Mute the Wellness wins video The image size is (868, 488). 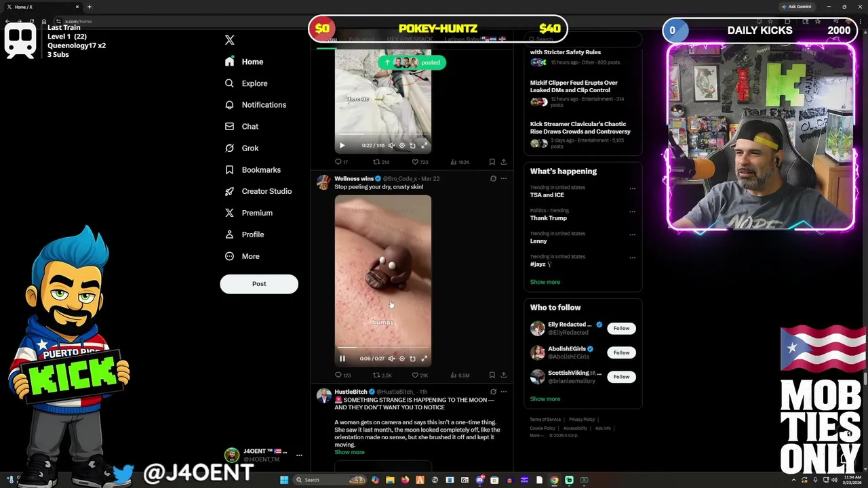point(391,359)
